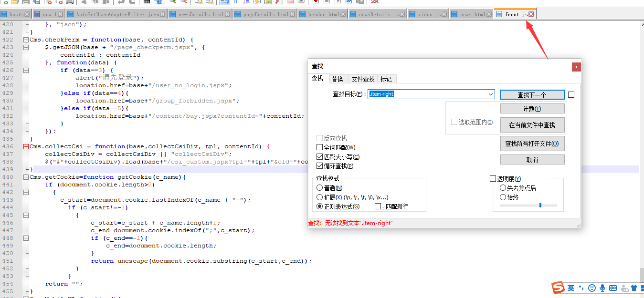Collapse $.getJSON block at line 423
644x298 pixels.
(x=26, y=47)
